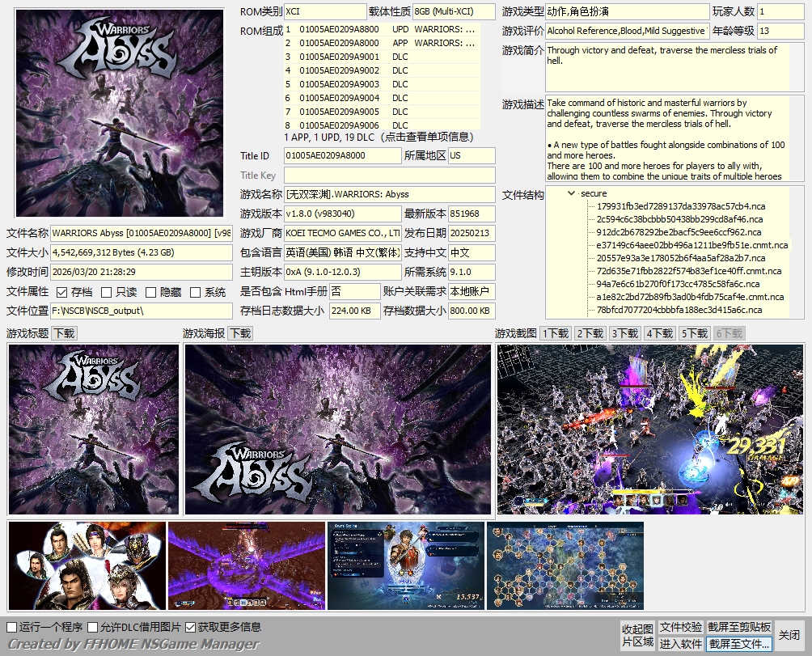Uncheck 获取更多信息 option
Image resolution: width=812 pixels, height=656 pixels.
coord(191,628)
